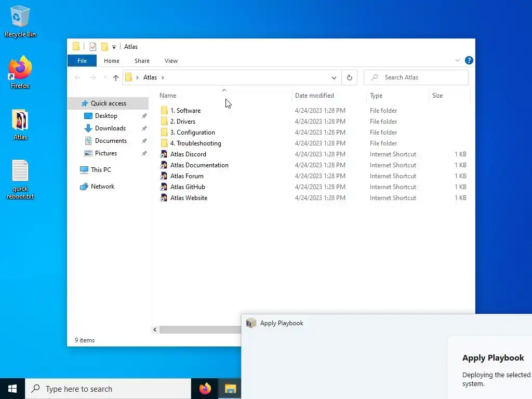Open the blue Help question mark icon
This screenshot has height=399, width=532.
tap(469, 60)
